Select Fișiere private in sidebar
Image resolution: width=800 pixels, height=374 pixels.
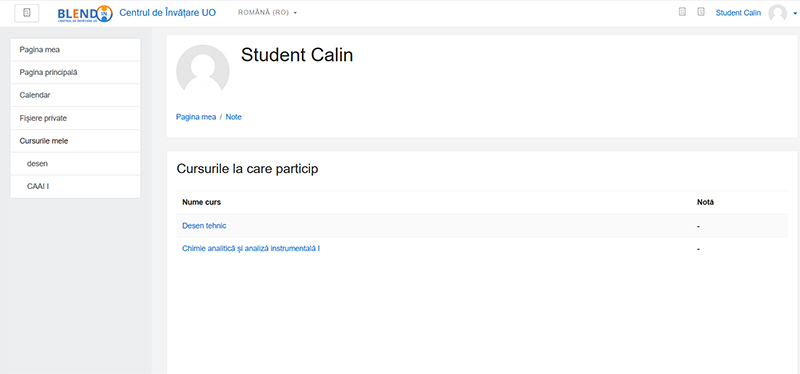[x=76, y=118]
